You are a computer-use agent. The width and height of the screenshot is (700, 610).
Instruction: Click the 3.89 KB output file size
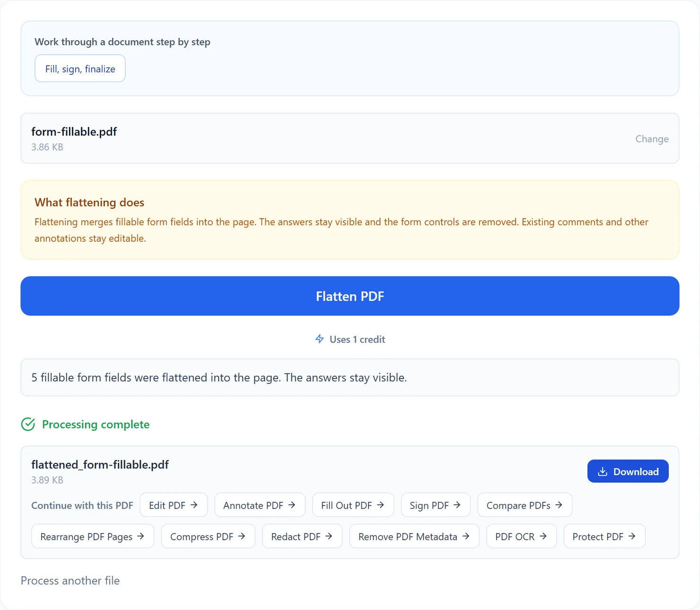(x=47, y=480)
